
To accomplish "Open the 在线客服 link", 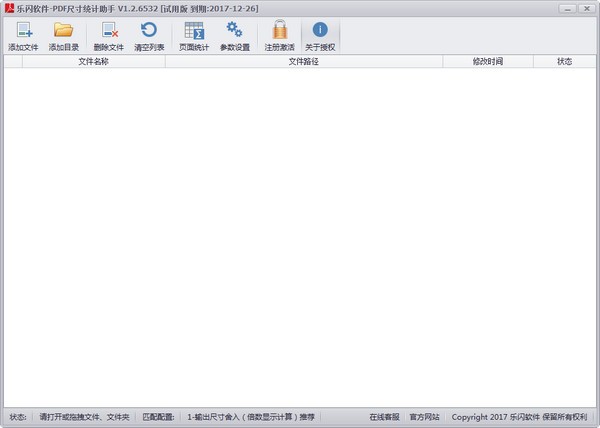I will [x=384, y=417].
